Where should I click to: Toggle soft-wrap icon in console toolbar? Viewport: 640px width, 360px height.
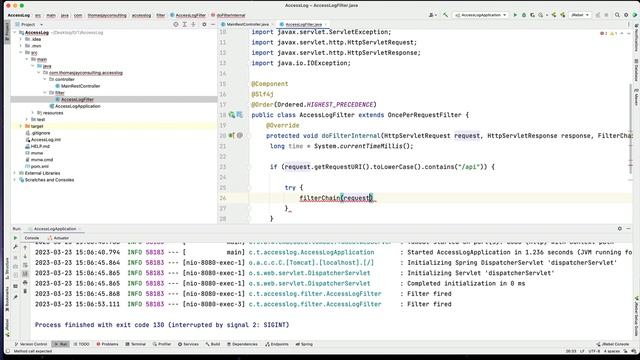coord(25,265)
